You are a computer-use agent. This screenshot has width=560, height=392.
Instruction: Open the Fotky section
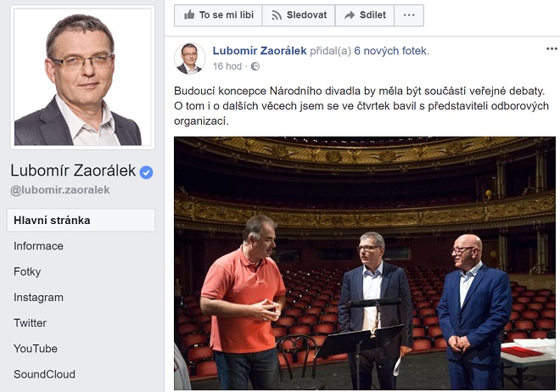pos(27,272)
